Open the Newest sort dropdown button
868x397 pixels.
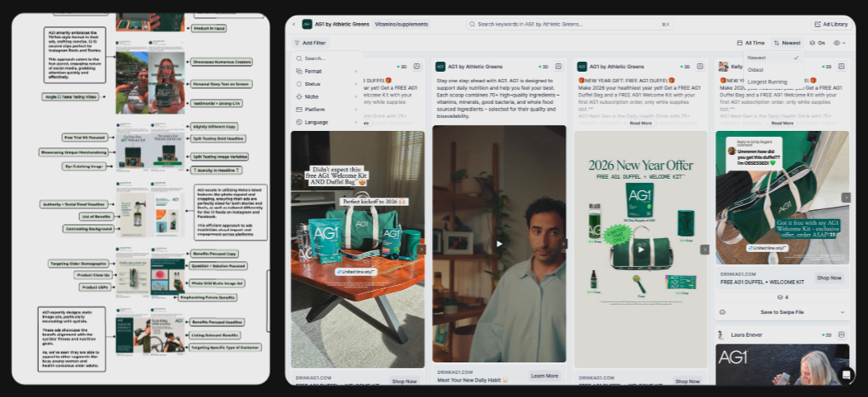pos(786,43)
